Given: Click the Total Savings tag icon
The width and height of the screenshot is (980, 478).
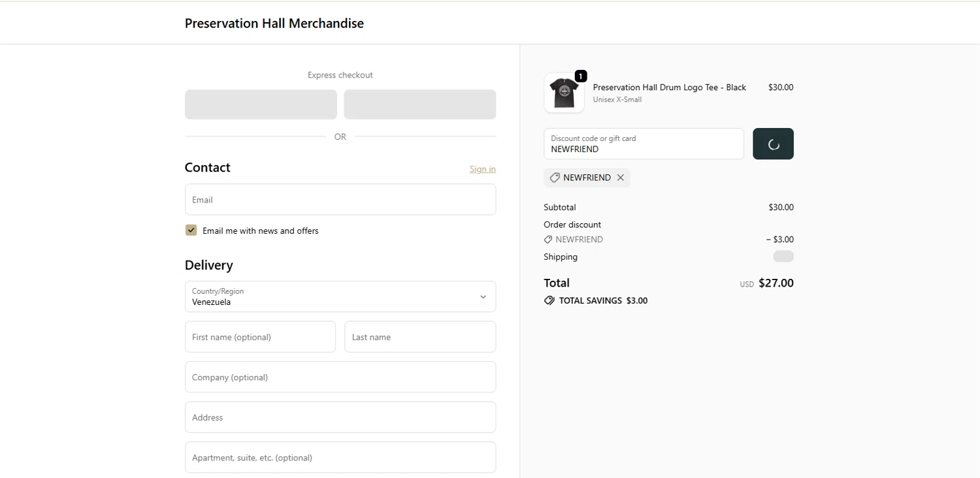Looking at the screenshot, I should tap(549, 301).
